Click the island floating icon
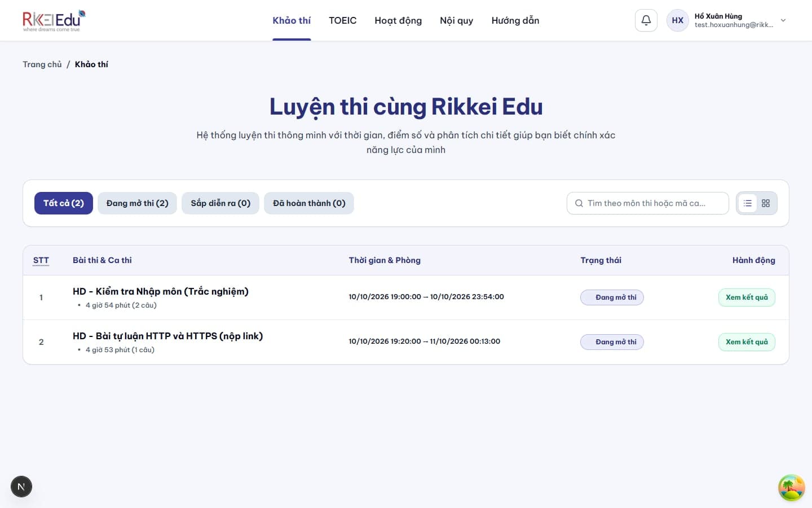Image resolution: width=812 pixels, height=508 pixels. 792,488
